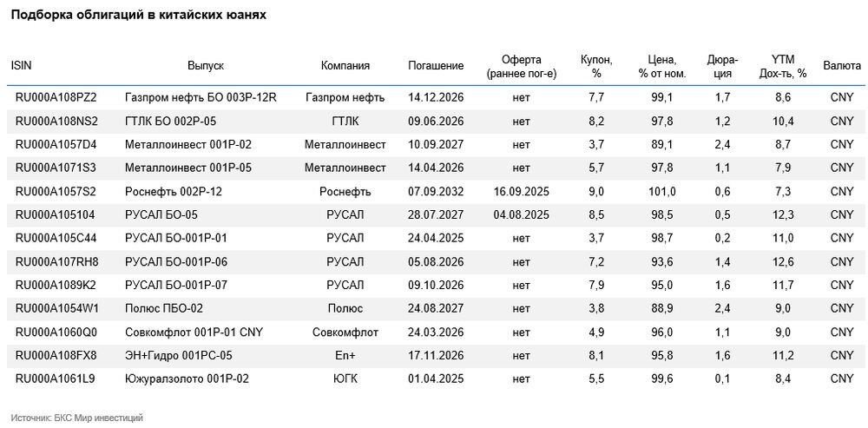Select ISIN RU000A108PZ2 cell
Image resolution: width=868 pixels, height=428 pixels.
(56, 98)
